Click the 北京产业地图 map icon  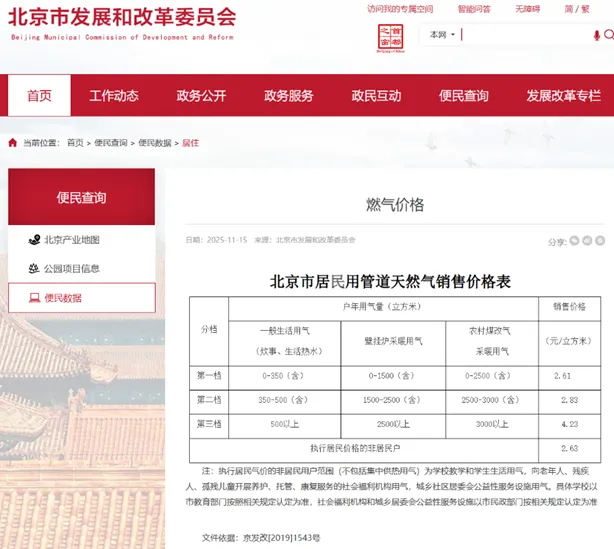34,240
